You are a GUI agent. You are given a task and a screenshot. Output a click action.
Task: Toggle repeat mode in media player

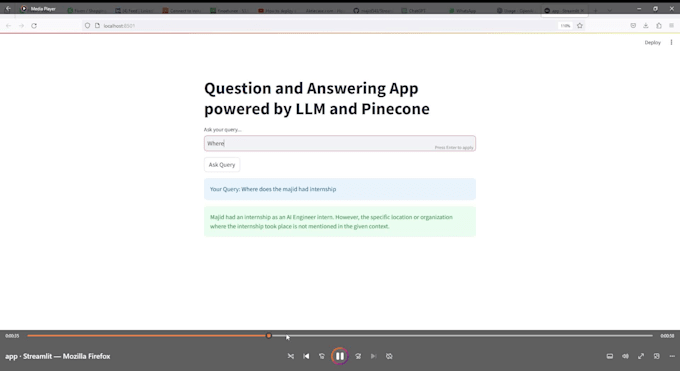point(389,356)
